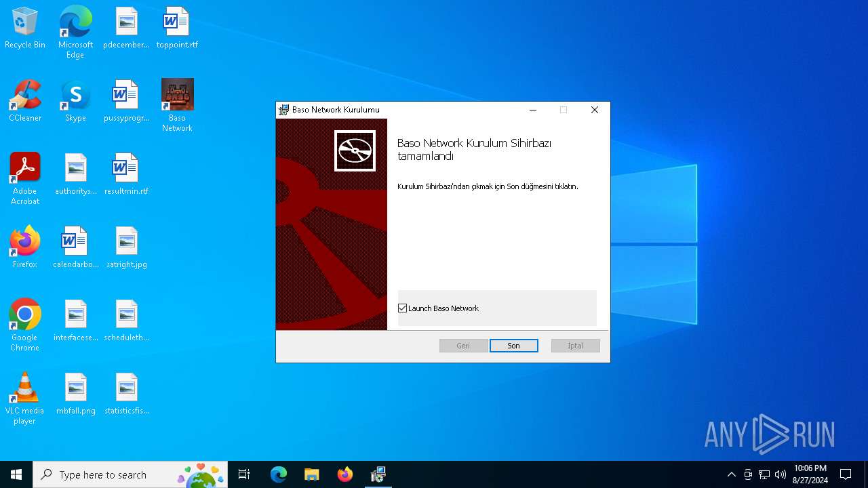Screen dimensions: 868x488
Task: Select the toppoint.rtf document icon
Action: coord(177,28)
